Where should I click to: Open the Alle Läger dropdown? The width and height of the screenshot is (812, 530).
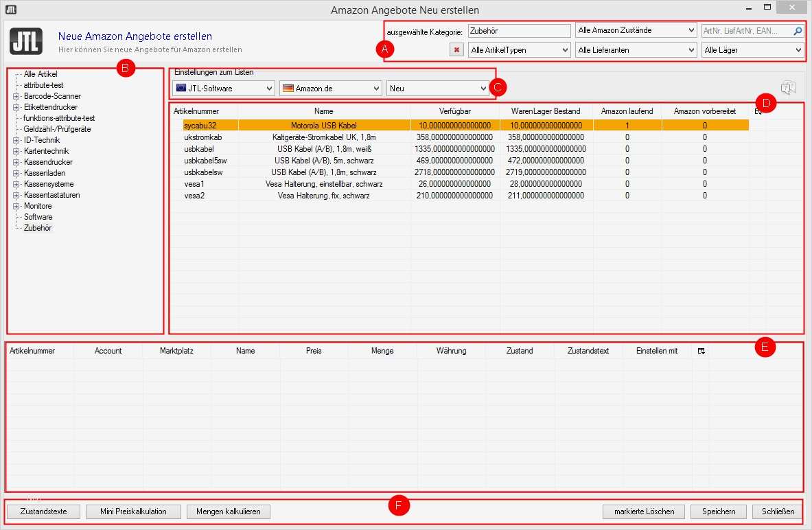pos(752,50)
